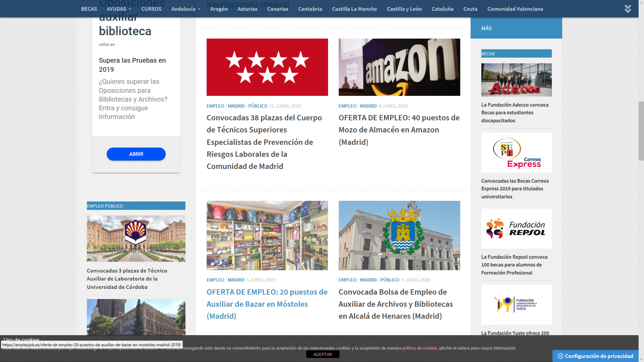Click the MÁS sidebar header
Image resolution: width=644 pixels, height=362 pixels.
(x=516, y=28)
